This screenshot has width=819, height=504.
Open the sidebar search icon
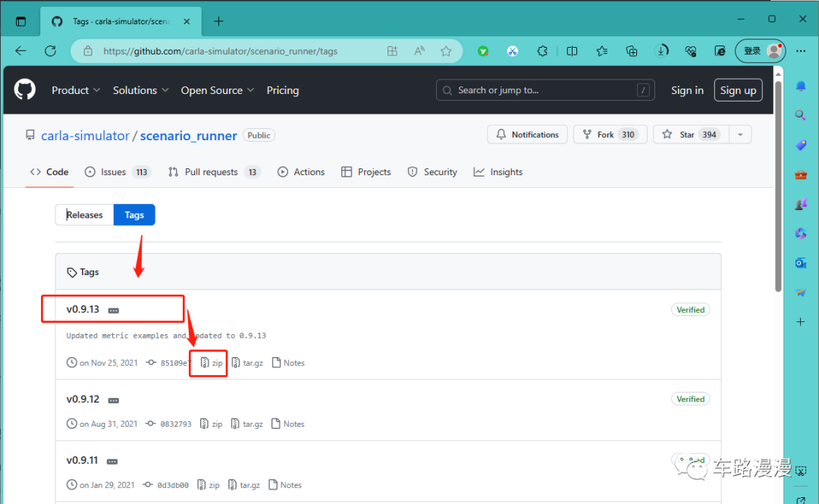pos(801,115)
